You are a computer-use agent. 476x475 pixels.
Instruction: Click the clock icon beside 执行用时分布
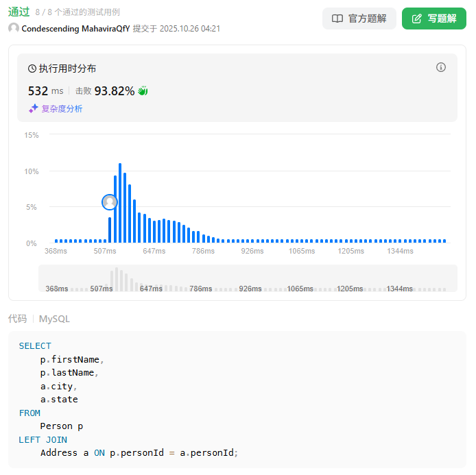pos(32,69)
